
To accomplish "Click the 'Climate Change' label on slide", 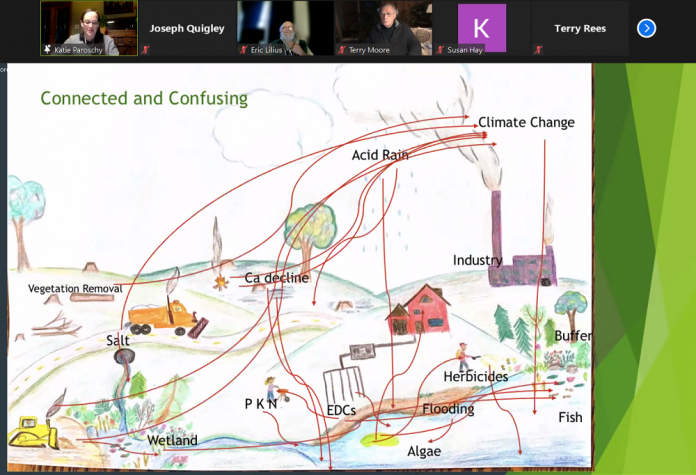I will 526,122.
